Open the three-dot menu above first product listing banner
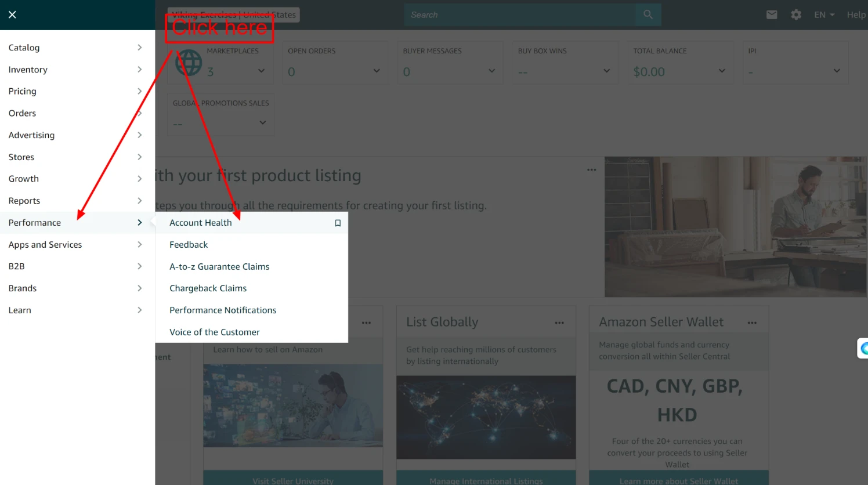 tap(591, 170)
